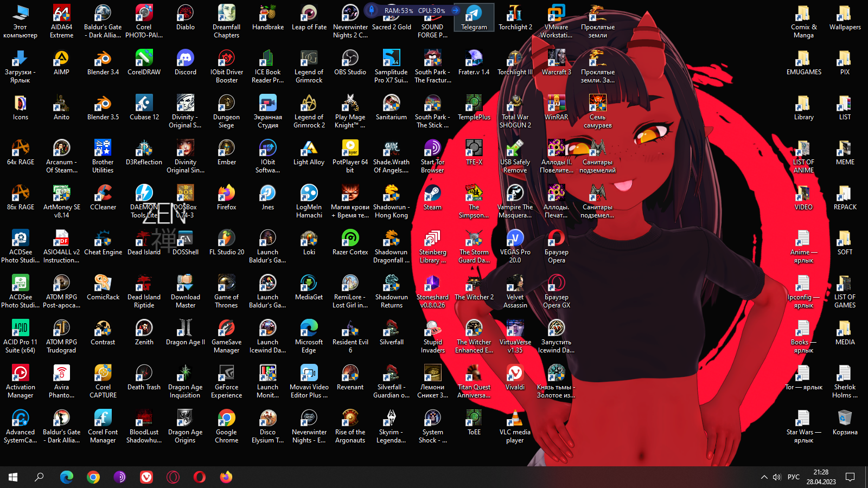Open AIDA64 Extreme shortcut
This screenshot has width=868, height=488.
[62, 22]
